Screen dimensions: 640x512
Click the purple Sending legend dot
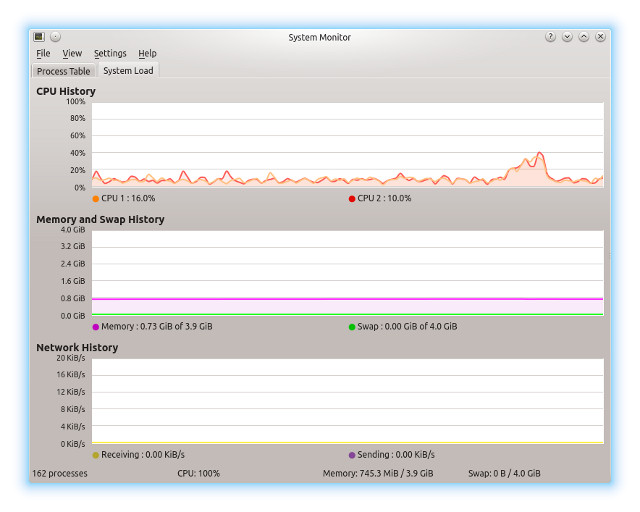click(352, 455)
